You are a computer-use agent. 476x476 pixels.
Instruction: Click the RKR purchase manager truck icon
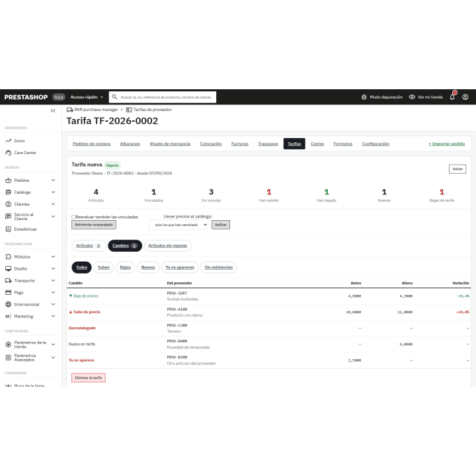[x=70, y=110]
